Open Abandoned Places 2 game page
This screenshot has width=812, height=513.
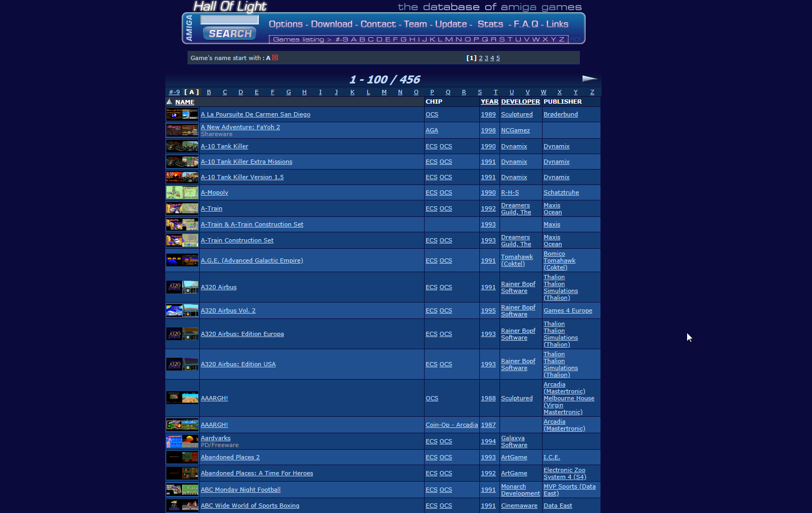pos(230,457)
